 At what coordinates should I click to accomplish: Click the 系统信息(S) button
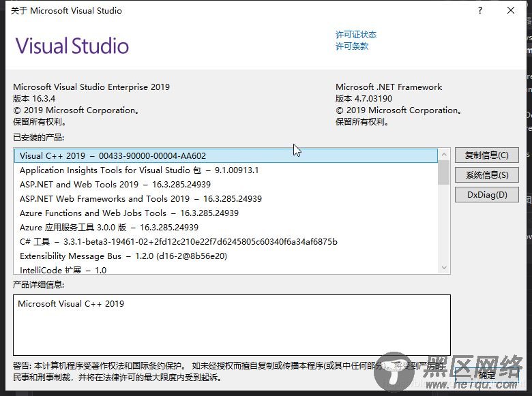click(486, 175)
